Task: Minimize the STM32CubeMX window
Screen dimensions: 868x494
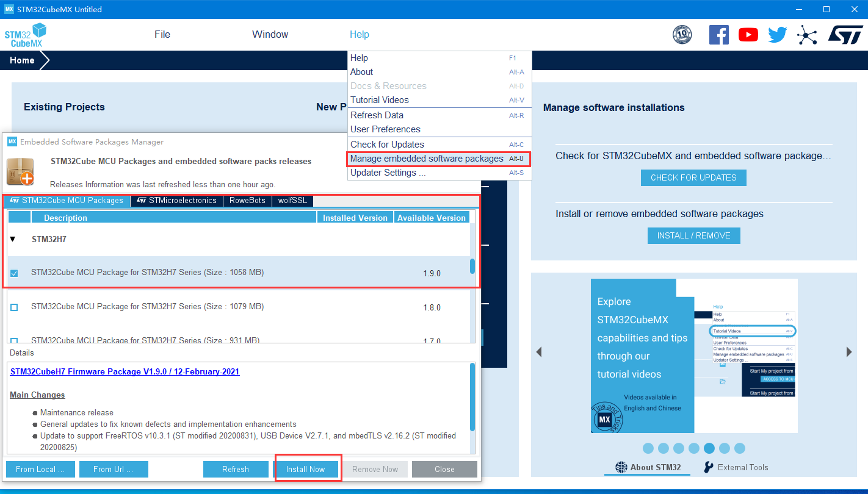Action: pos(800,9)
